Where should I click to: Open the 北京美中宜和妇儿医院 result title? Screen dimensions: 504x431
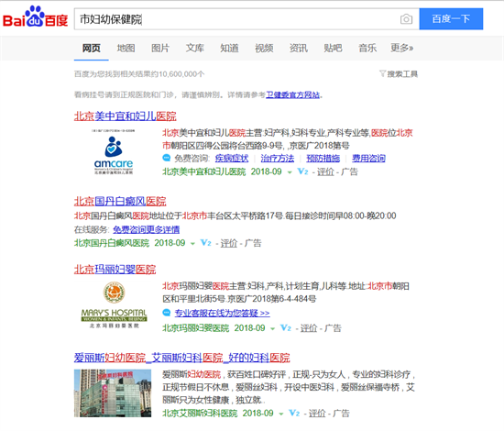[125, 116]
